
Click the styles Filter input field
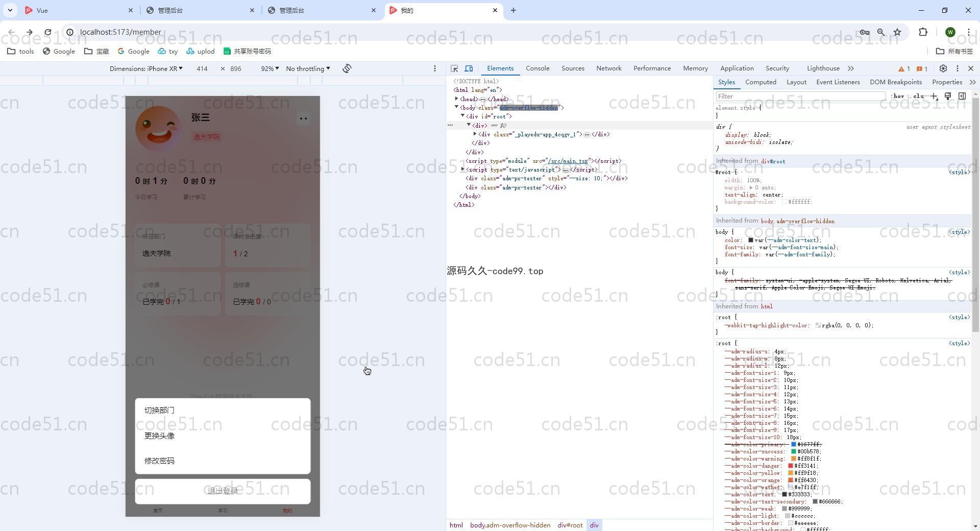[x=800, y=96]
